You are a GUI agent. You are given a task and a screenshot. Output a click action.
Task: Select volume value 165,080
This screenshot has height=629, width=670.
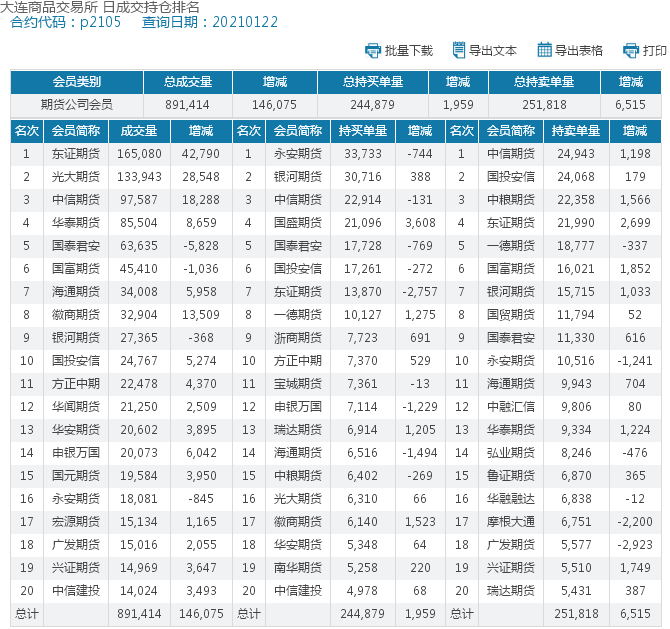(x=139, y=154)
